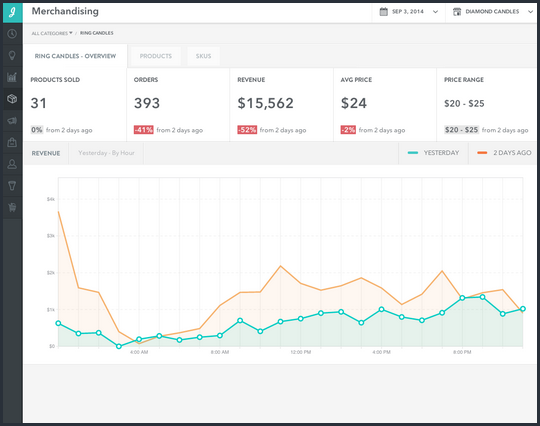Viewport: 540px width, 426px height.
Task: Open the Yesterday - By Hour selector
Action: (106, 153)
